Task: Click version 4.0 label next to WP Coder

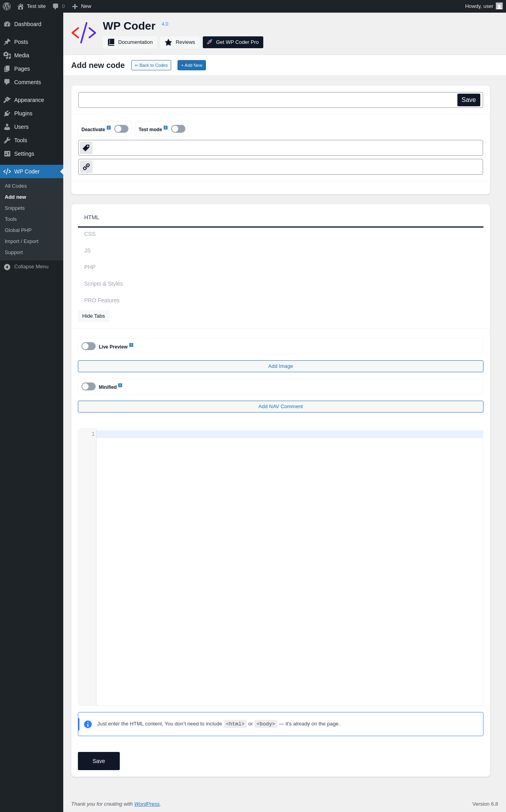Action: pyautogui.click(x=165, y=24)
